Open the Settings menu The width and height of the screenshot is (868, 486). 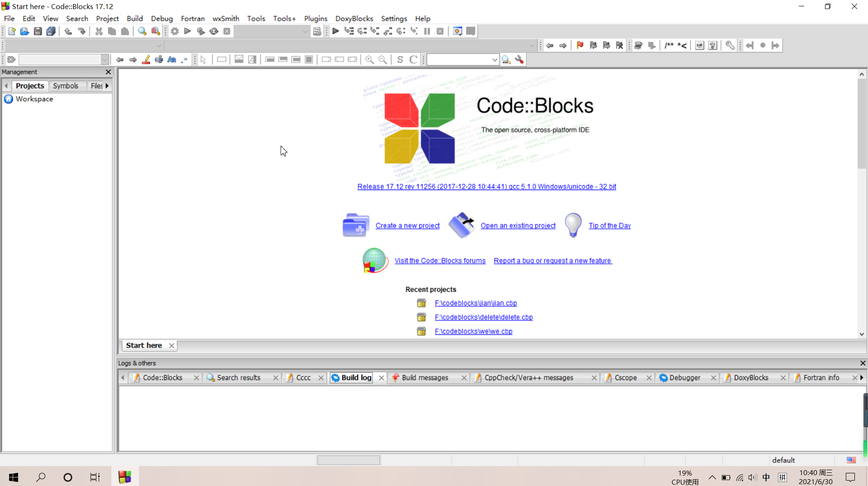(394, 19)
